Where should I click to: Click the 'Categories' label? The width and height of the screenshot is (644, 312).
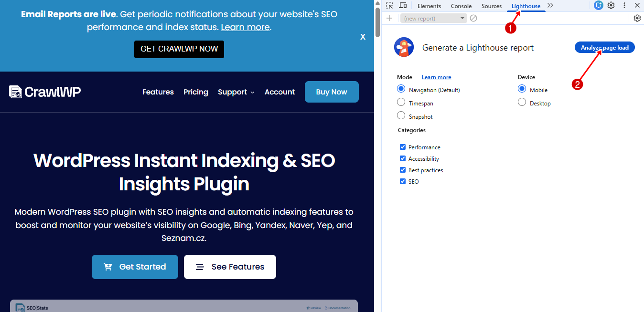point(411,130)
